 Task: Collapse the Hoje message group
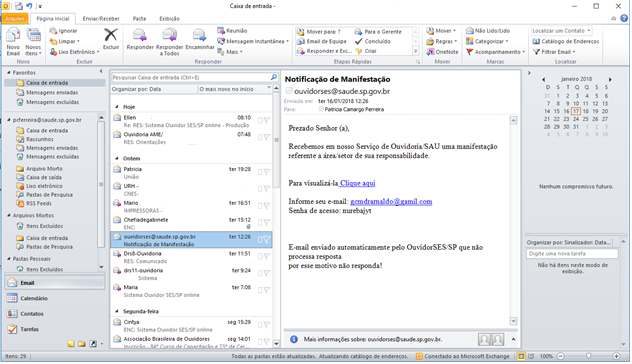(x=117, y=107)
